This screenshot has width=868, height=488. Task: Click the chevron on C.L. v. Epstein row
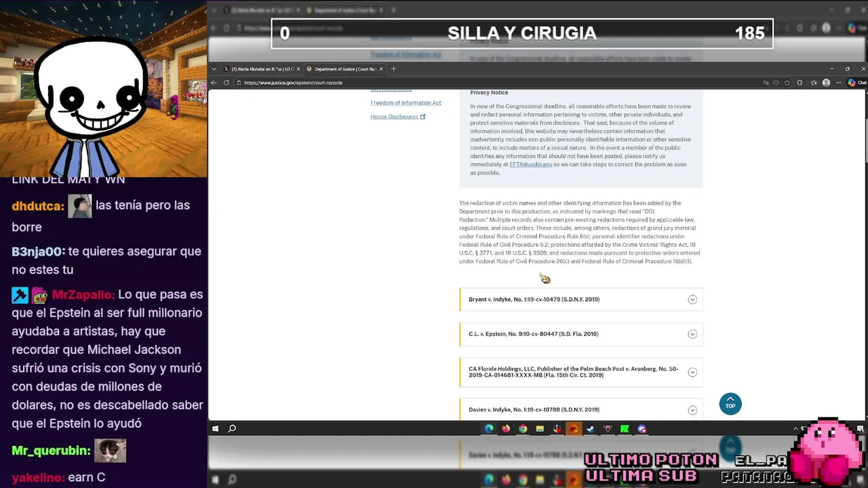pyautogui.click(x=692, y=334)
